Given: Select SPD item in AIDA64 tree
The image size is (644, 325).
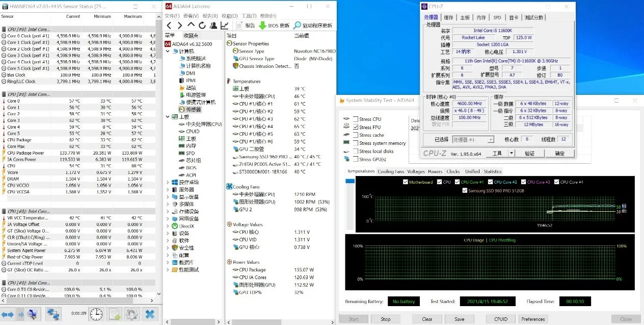Looking at the screenshot, I should [186, 153].
